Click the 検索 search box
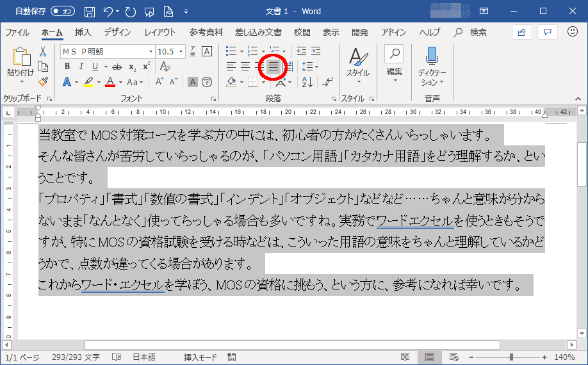Viewport: 588px width, 365px height. click(x=471, y=32)
